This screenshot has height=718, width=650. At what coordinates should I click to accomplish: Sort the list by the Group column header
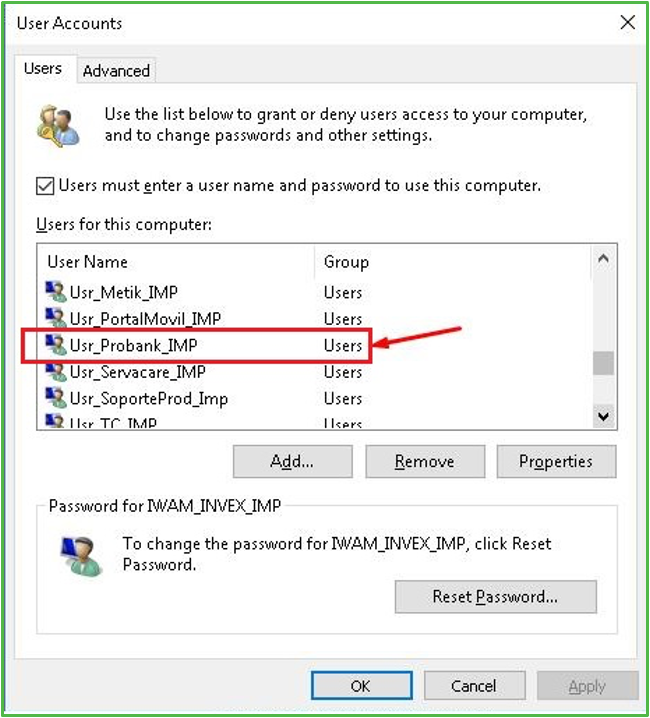pyautogui.click(x=346, y=262)
